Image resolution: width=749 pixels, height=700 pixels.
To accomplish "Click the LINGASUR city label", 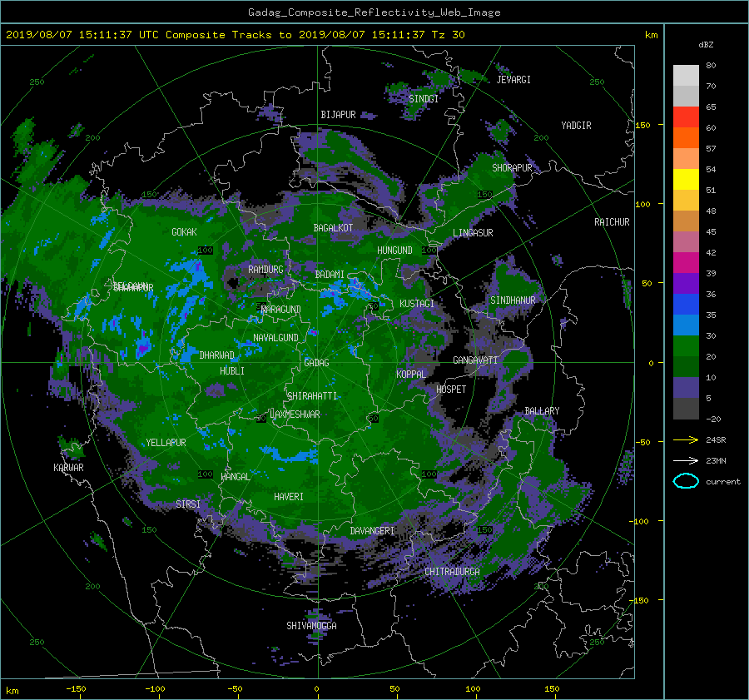I will 473,233.
